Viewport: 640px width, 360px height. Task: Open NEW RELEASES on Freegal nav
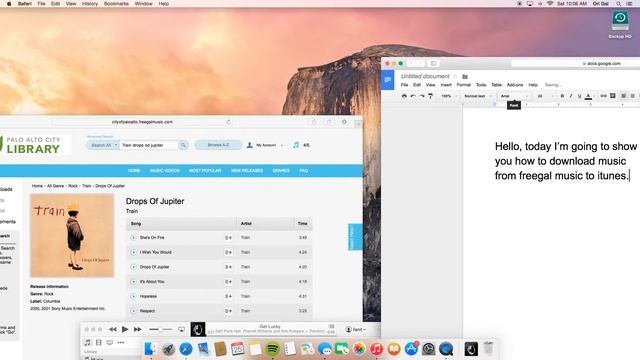[x=247, y=171]
